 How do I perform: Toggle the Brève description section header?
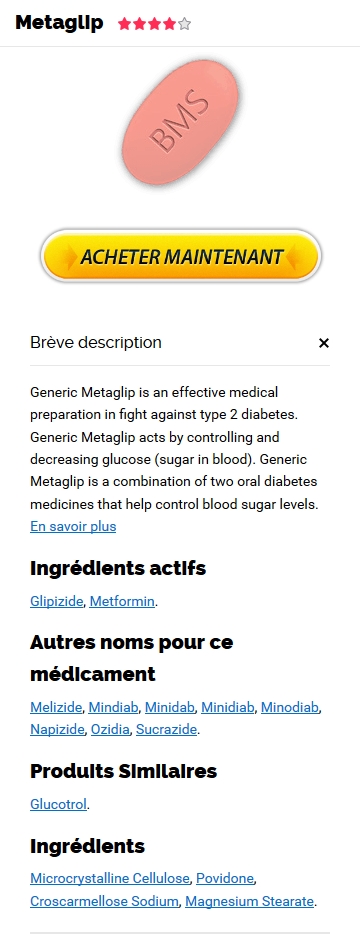[180, 343]
